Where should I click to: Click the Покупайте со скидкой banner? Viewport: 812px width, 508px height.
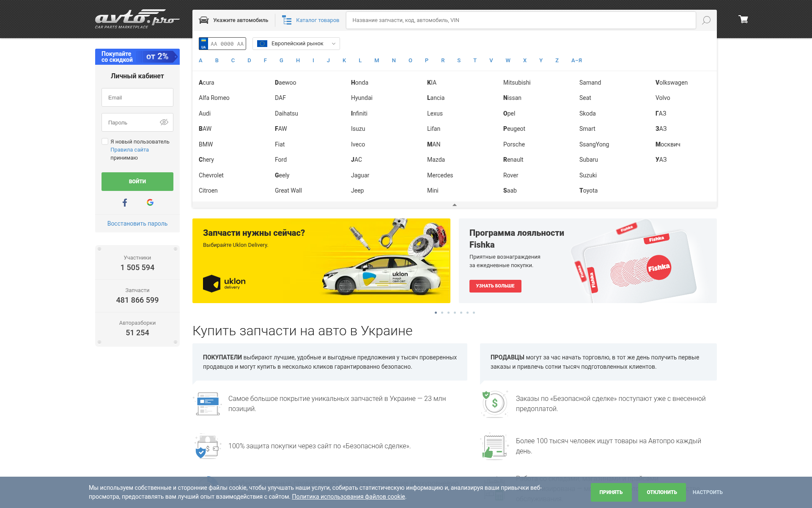[x=137, y=57]
